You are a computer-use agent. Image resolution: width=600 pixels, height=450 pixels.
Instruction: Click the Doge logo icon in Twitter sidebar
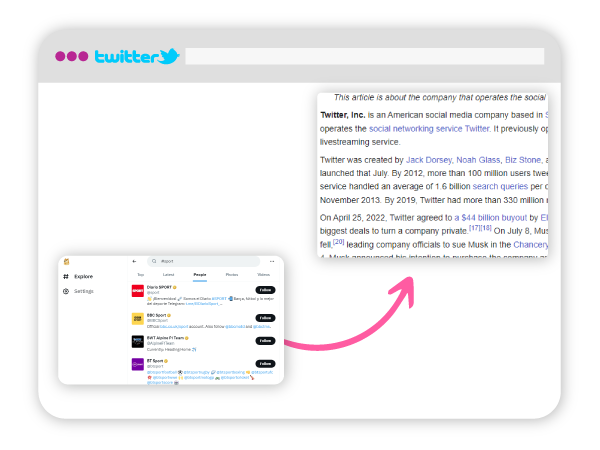67,262
